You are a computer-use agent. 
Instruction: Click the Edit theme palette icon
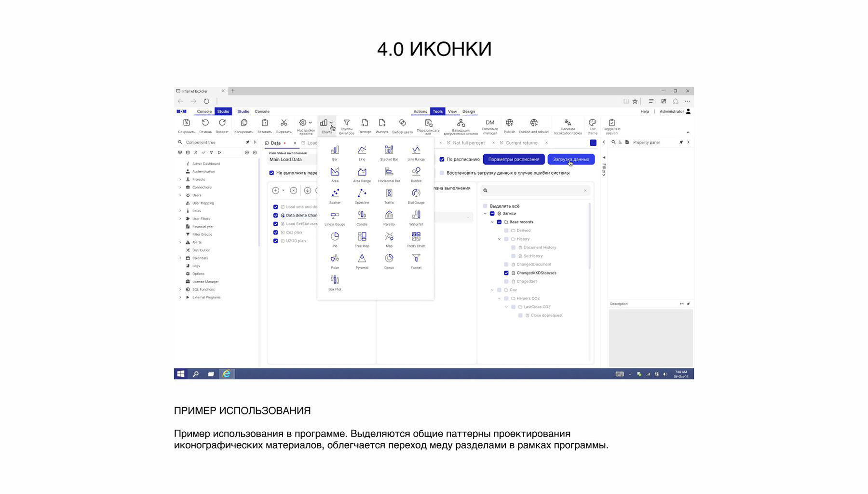[x=592, y=123]
